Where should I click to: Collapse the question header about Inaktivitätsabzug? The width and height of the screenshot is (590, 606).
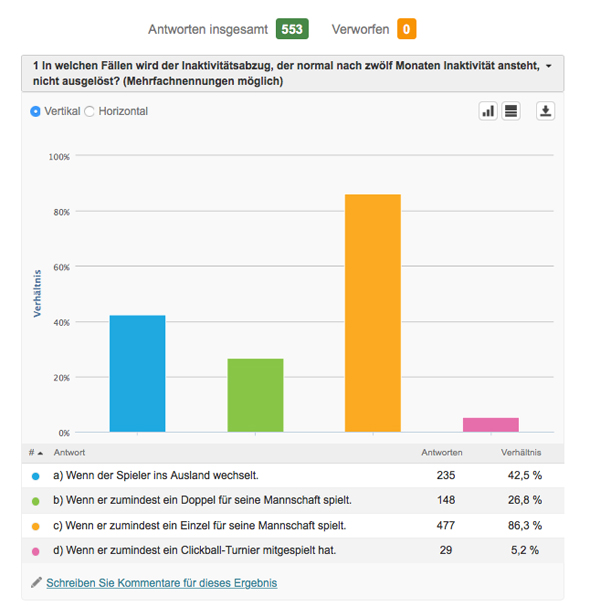[292, 73]
